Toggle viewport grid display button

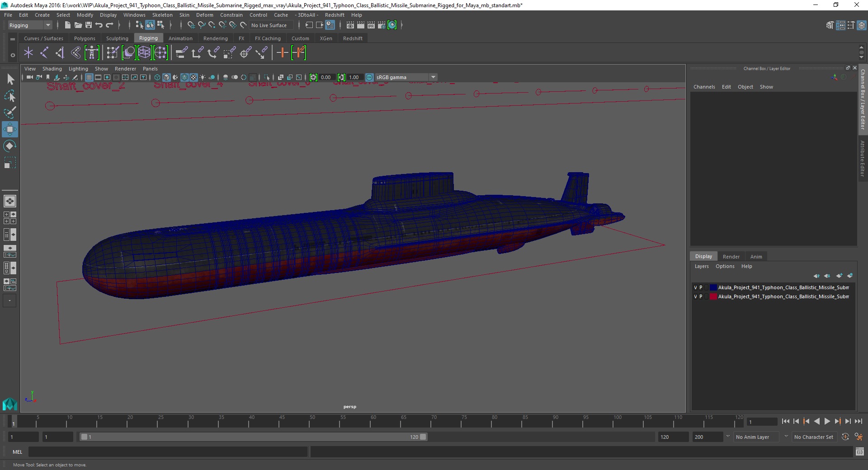click(89, 77)
